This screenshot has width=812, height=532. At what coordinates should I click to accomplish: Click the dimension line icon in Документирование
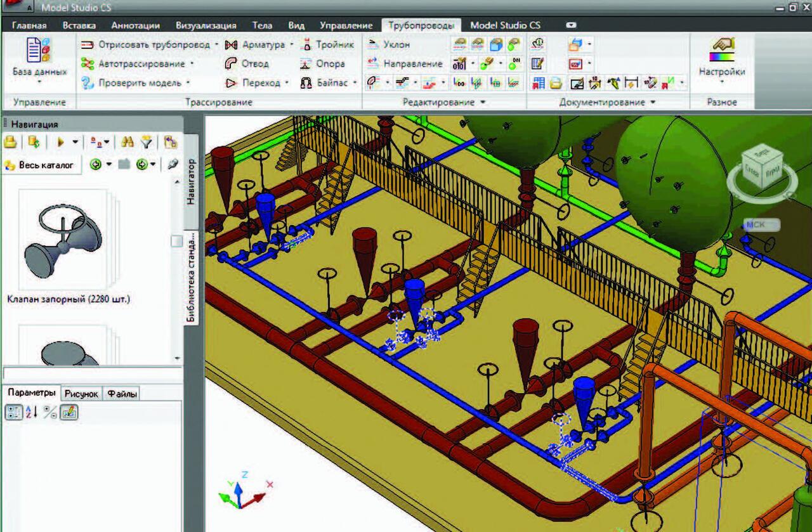pos(631,82)
